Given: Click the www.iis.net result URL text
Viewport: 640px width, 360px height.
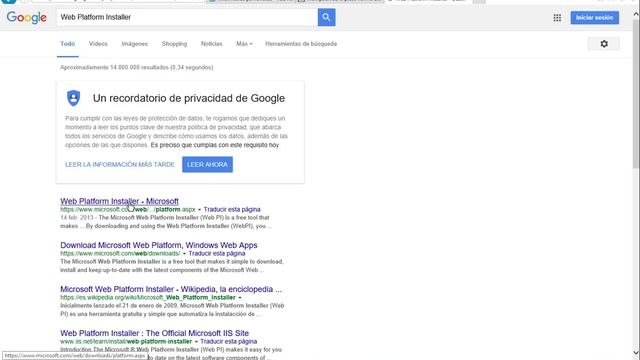Looking at the screenshot, I should point(126,342).
